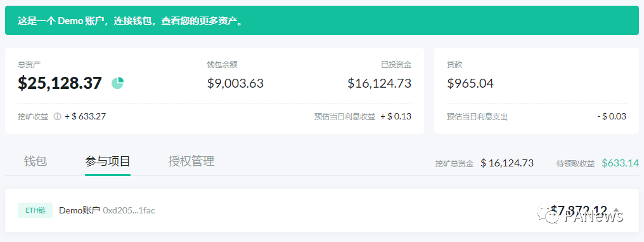644x242 pixels.
Task: Click the info icon next to 挖矿收益
Action: coord(58,116)
